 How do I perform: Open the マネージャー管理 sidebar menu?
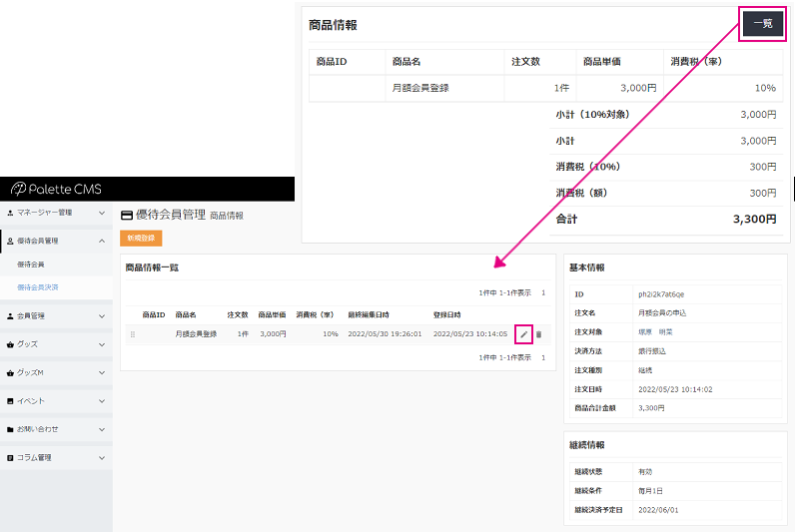pyautogui.click(x=56, y=213)
